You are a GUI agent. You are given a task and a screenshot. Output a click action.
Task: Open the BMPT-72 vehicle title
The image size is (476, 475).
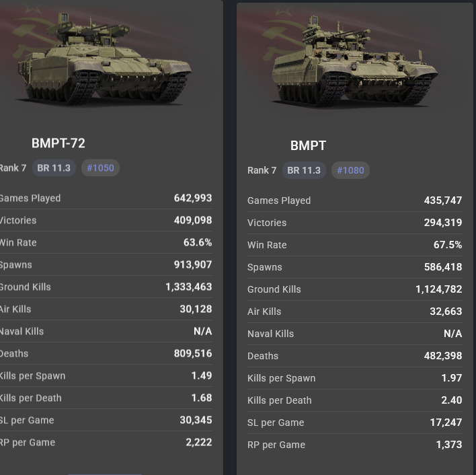click(x=58, y=143)
